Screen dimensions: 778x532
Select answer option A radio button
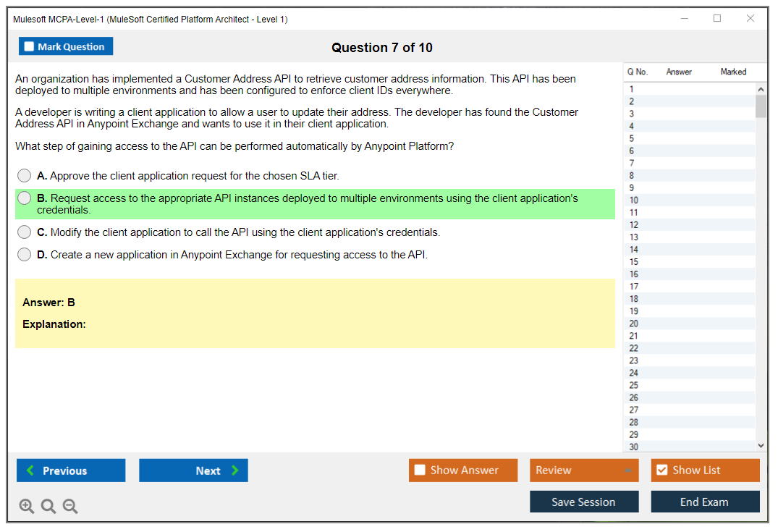click(25, 176)
